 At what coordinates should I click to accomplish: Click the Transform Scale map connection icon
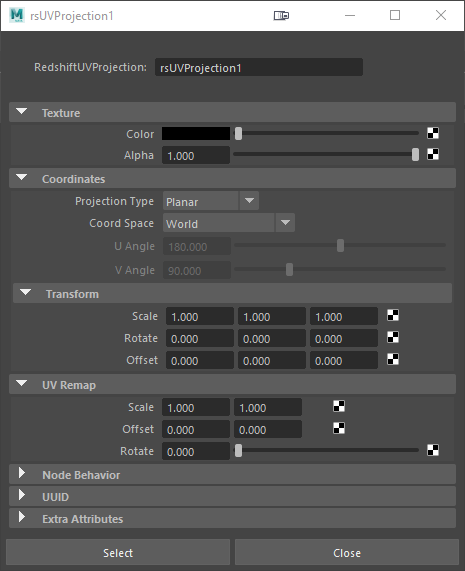[x=393, y=315]
